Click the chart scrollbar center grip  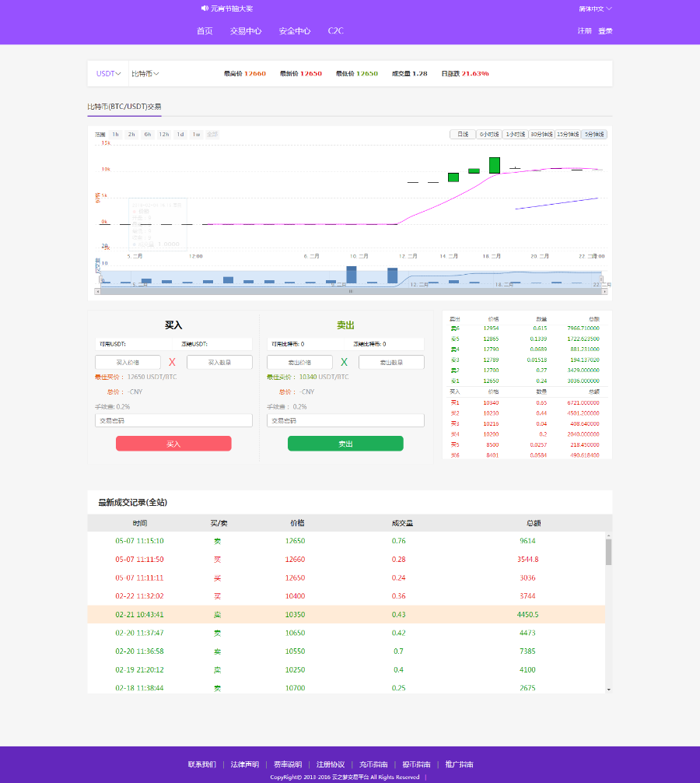351,291
